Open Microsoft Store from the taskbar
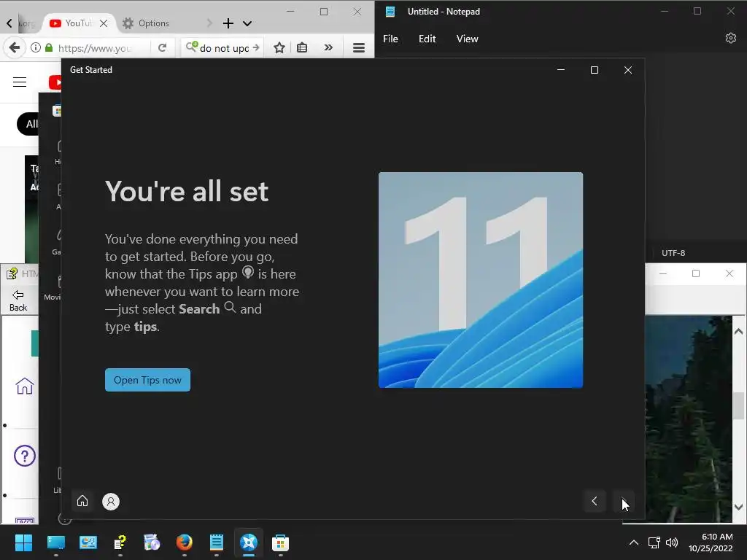The width and height of the screenshot is (747, 560). click(280, 542)
